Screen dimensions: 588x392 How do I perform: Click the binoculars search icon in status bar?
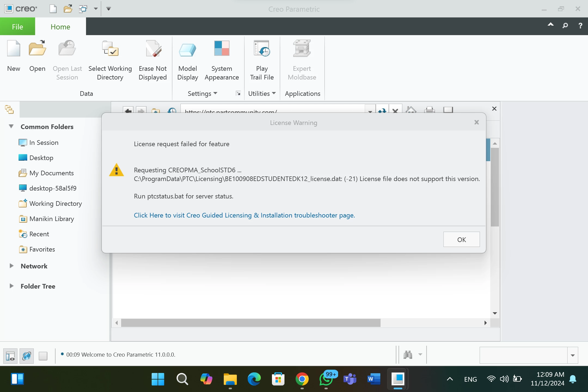(408, 355)
